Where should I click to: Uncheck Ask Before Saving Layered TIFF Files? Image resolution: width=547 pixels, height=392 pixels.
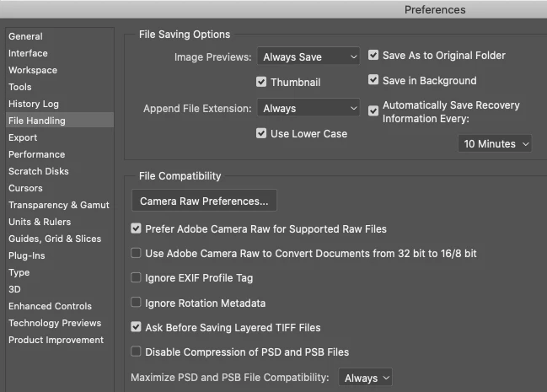137,328
